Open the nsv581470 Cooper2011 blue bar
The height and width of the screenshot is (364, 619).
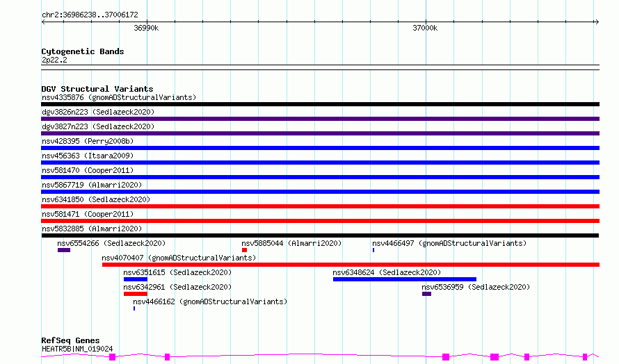(320, 177)
